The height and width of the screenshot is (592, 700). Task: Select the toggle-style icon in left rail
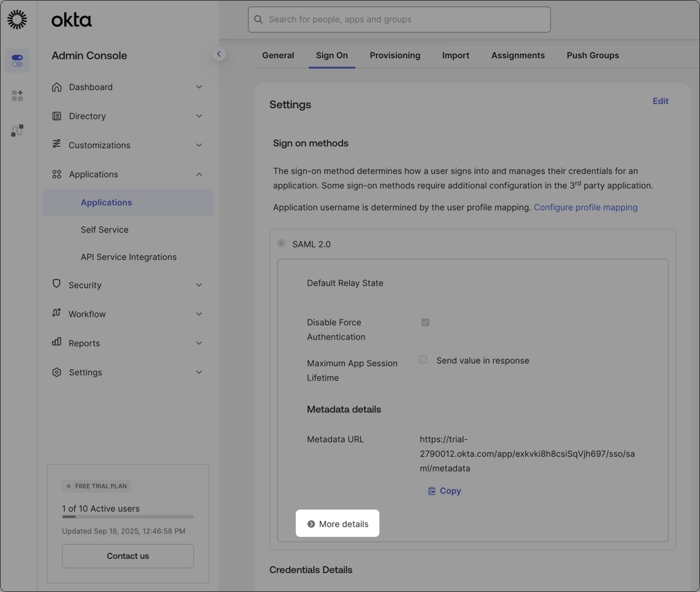[17, 61]
